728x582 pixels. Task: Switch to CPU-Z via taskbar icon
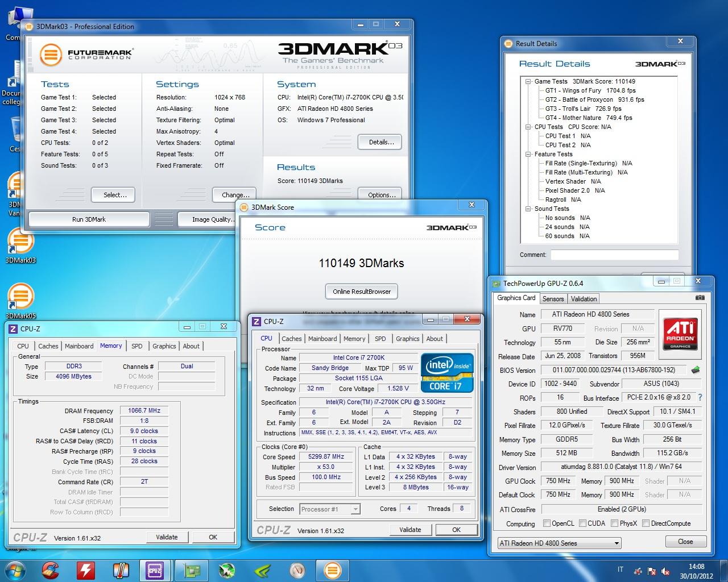tap(155, 570)
